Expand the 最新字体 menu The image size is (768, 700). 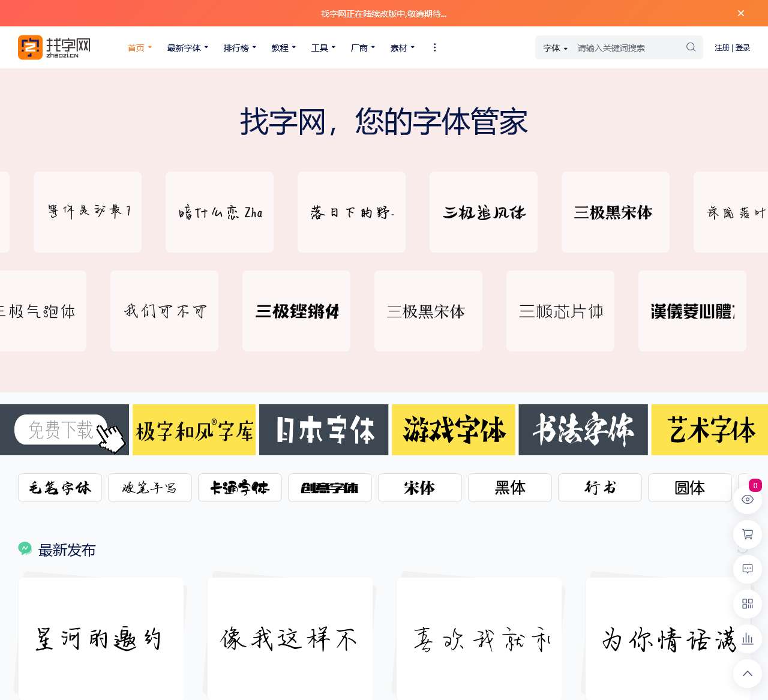188,48
